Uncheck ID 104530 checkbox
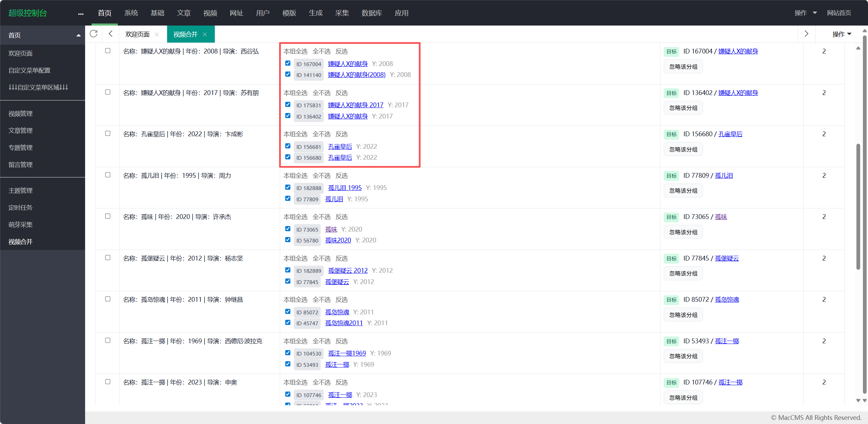Screen dimensions: 868x424 (288, 353)
